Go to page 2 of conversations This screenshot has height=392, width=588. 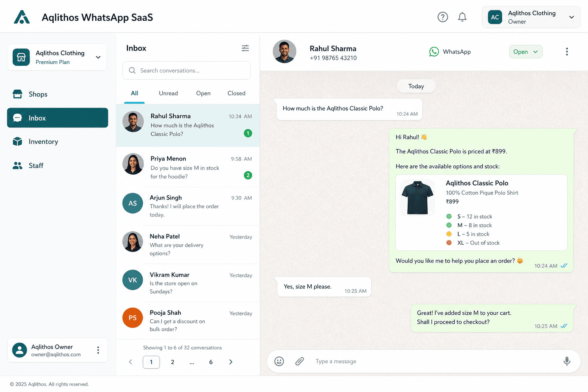173,362
